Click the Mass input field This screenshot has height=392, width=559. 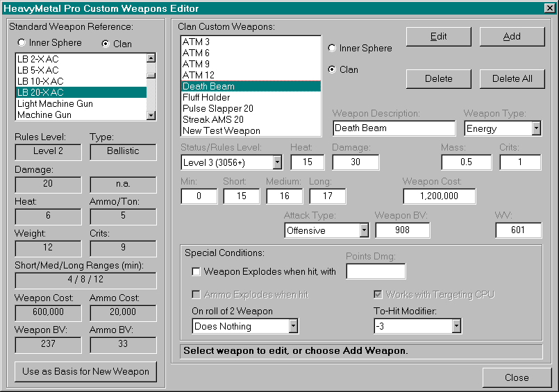[x=467, y=162]
